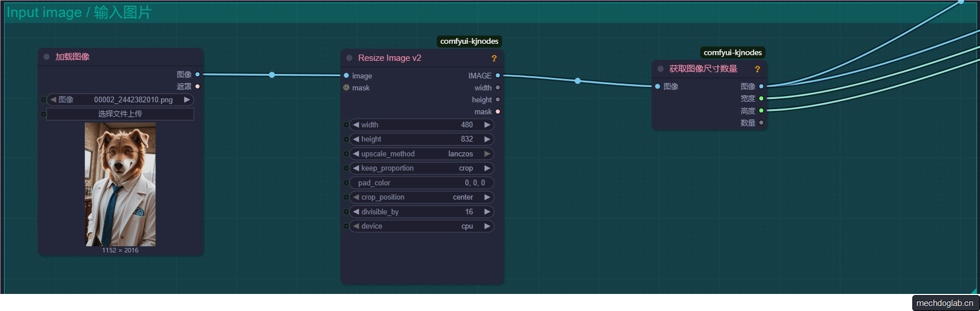Screen dimensions: 980x311
Task: Toggle collapse dot on 获取图像尺寸数量 node
Action: 660,69
